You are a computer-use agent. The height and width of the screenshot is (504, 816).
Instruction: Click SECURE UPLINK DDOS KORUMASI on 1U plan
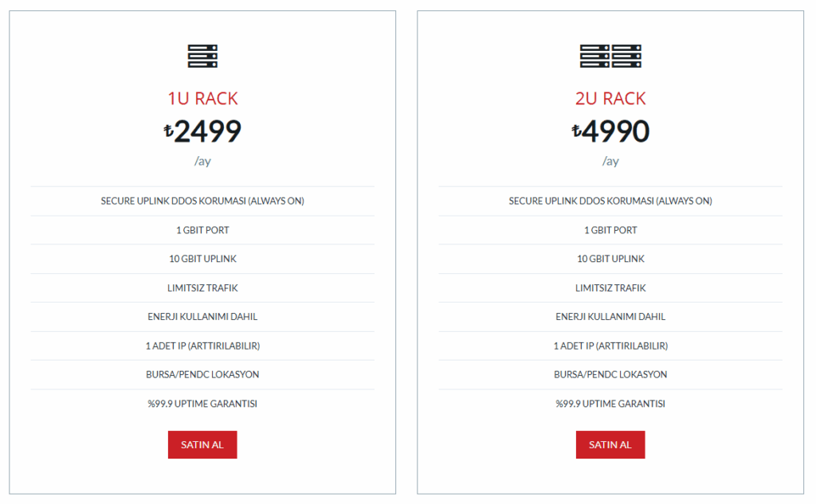point(202,201)
